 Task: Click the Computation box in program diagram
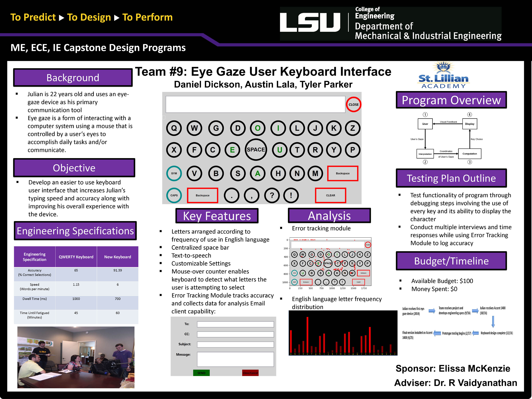coord(470,154)
